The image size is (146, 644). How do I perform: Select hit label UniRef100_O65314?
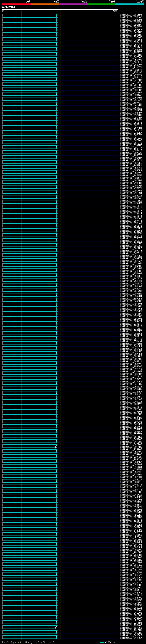pos(131,387)
